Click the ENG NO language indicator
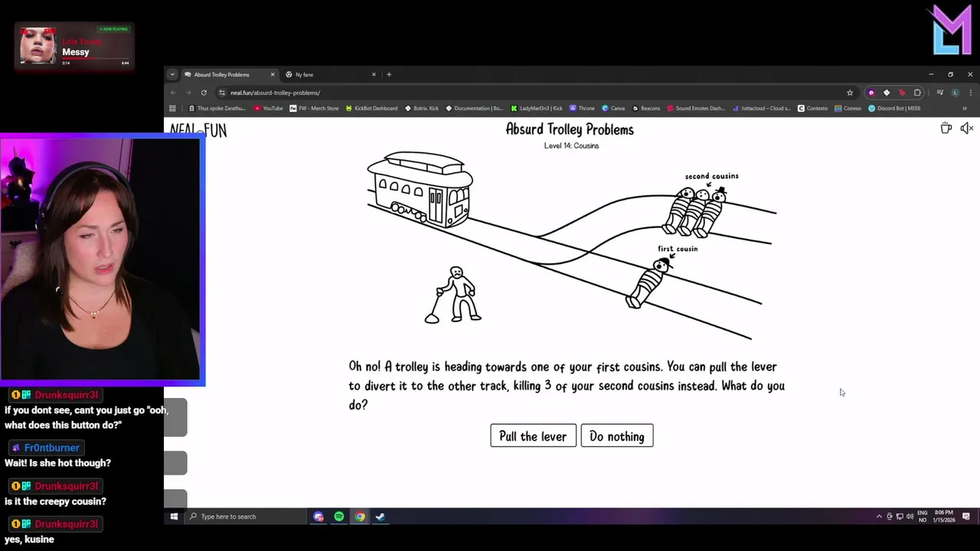Screen dimensions: 980x551 click(922, 517)
